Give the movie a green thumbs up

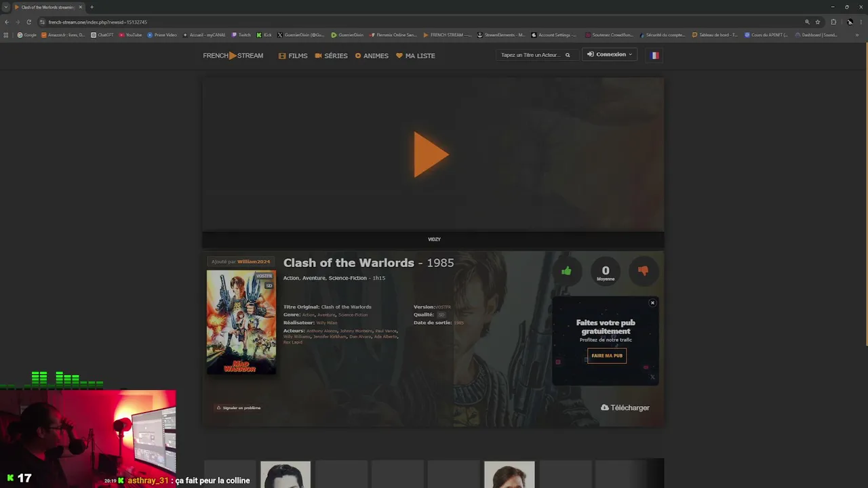pos(566,271)
